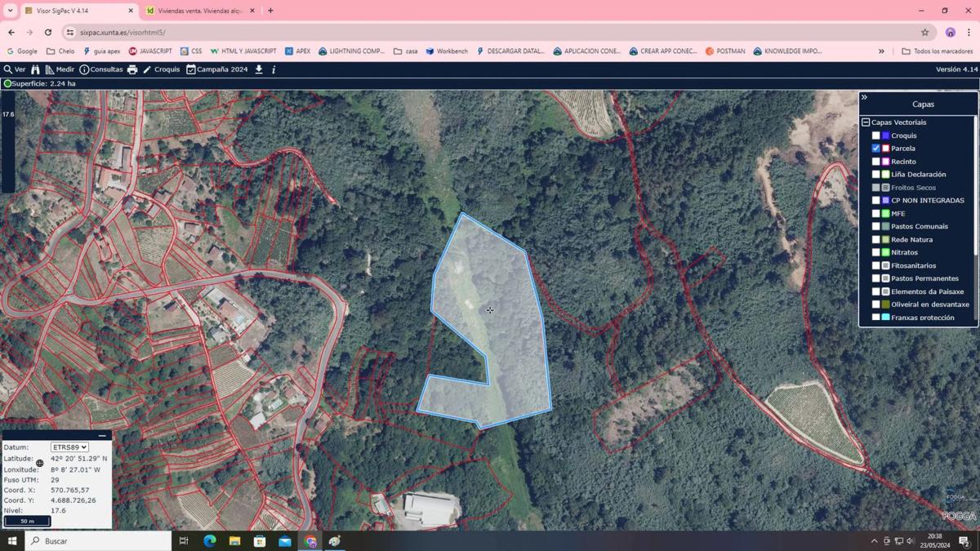Open the Consultas menu button
Image resolution: width=980 pixels, height=551 pixels.
101,69
